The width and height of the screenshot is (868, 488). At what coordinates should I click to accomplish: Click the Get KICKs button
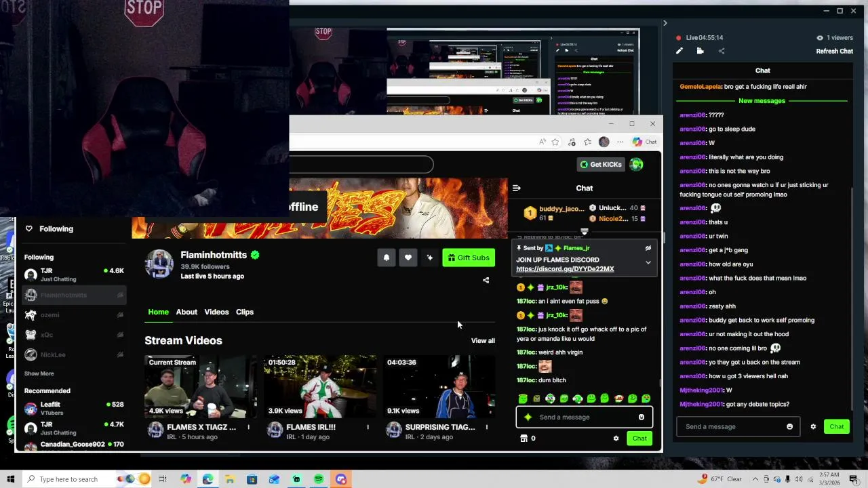[x=601, y=164]
